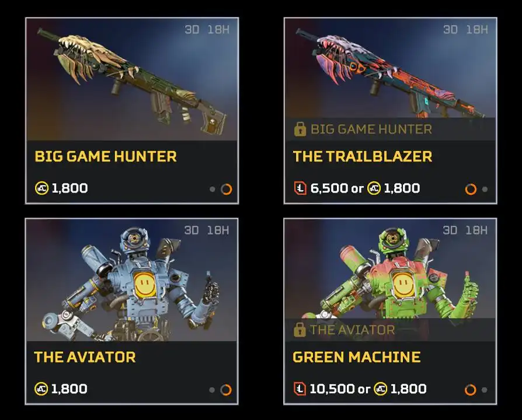Click the Legend Tokens icon on The Trailblazer
The image size is (522, 420).
pyautogui.click(x=300, y=188)
